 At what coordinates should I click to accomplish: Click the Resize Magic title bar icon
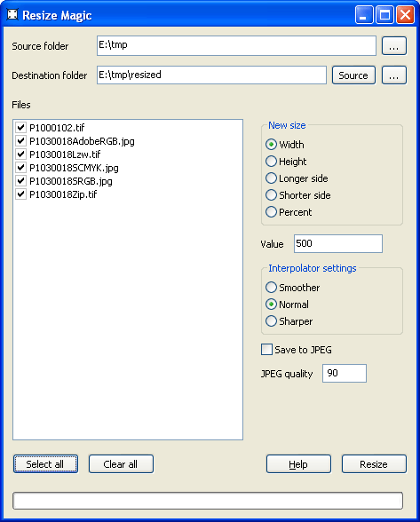[x=12, y=14]
